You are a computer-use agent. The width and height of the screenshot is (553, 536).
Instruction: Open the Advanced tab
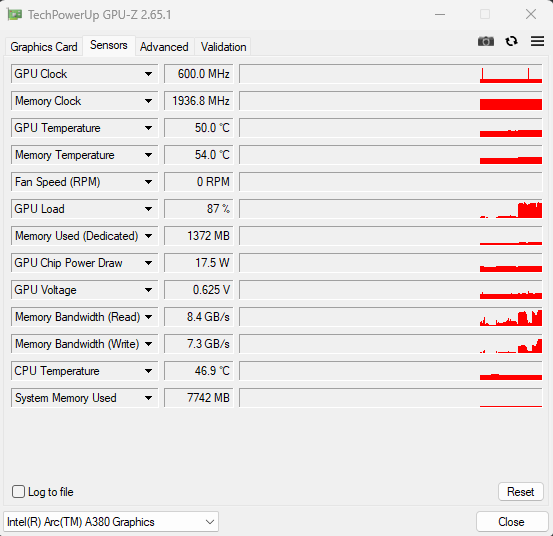click(164, 47)
